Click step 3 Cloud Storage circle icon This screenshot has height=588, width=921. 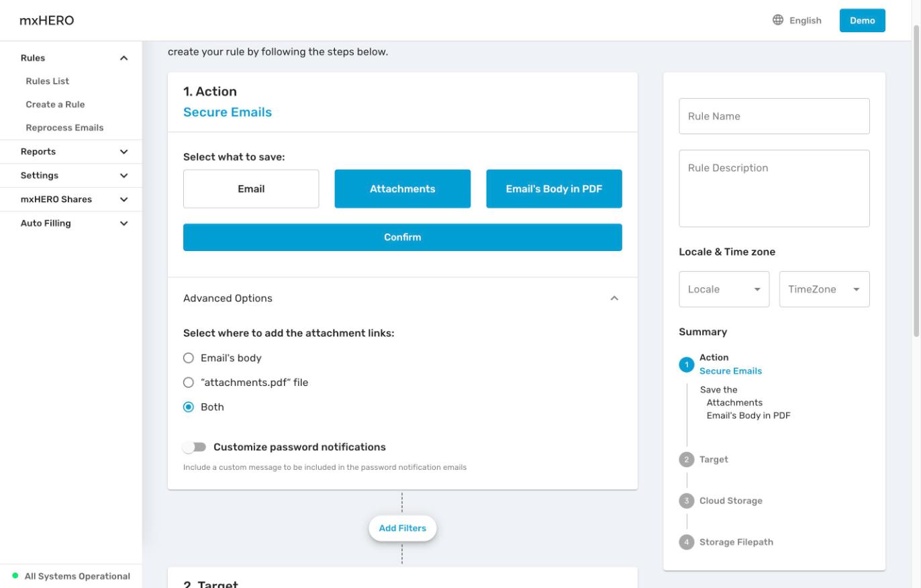[x=686, y=501]
